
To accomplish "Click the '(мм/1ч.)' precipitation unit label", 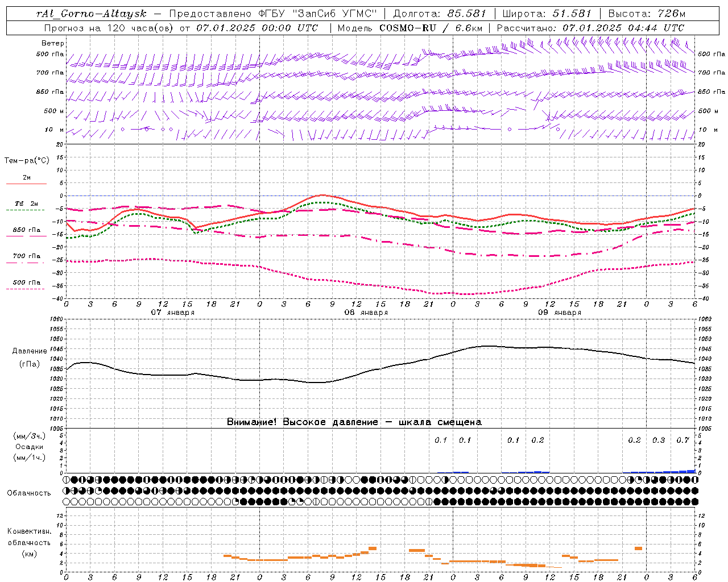I will tap(30, 458).
